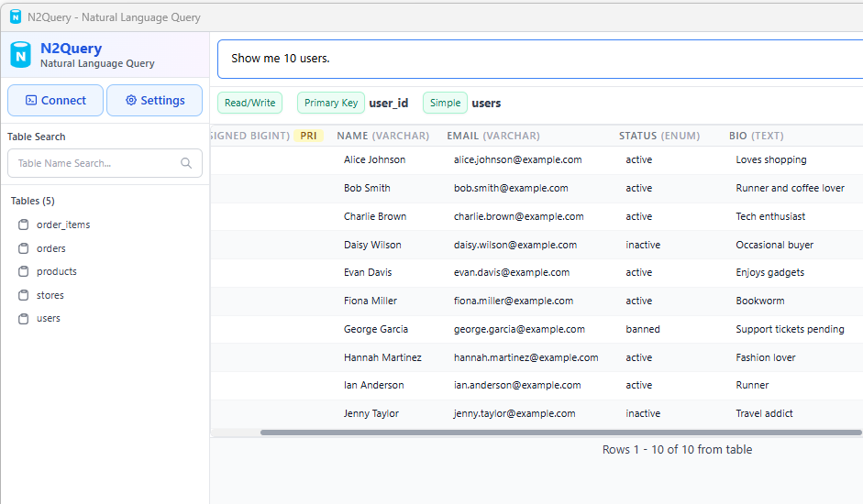
Task: Select the Alice Johnson name cell
Action: coord(375,159)
